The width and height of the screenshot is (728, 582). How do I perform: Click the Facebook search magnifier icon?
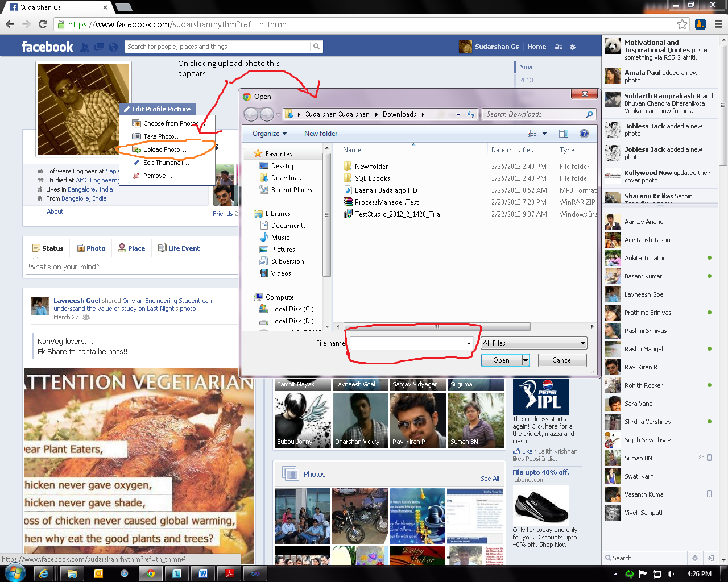[x=317, y=47]
